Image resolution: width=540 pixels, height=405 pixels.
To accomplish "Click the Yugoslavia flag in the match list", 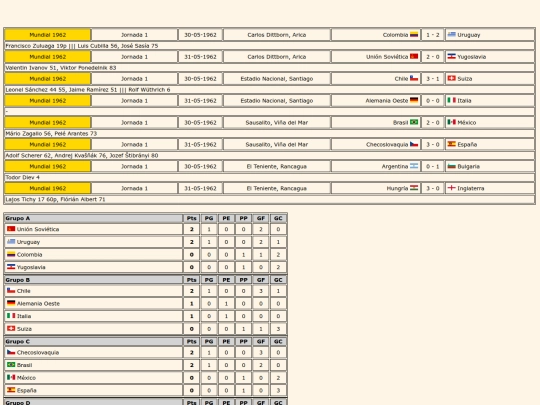I will [451, 56].
